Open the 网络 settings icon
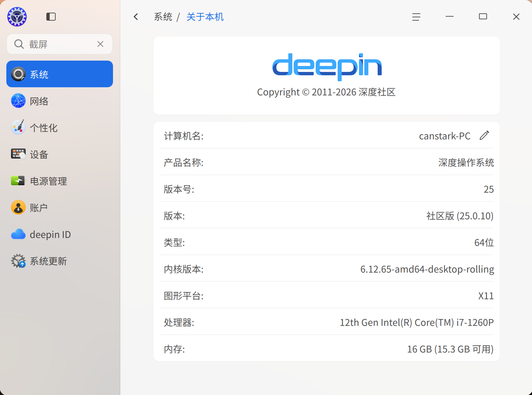 [18, 101]
